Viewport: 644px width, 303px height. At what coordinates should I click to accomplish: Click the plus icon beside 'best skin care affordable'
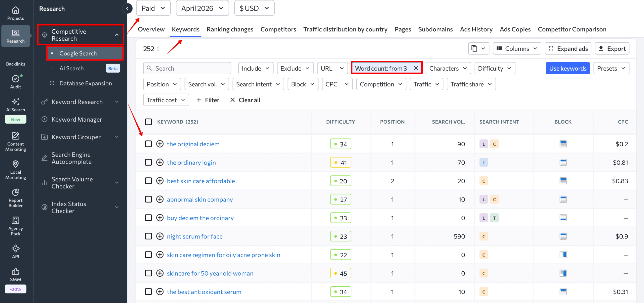pyautogui.click(x=160, y=181)
